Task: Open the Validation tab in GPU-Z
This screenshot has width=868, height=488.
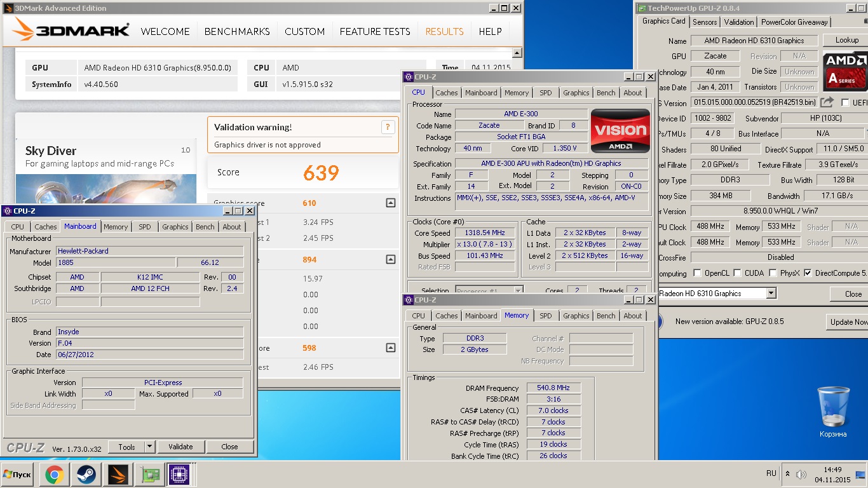Action: [738, 22]
